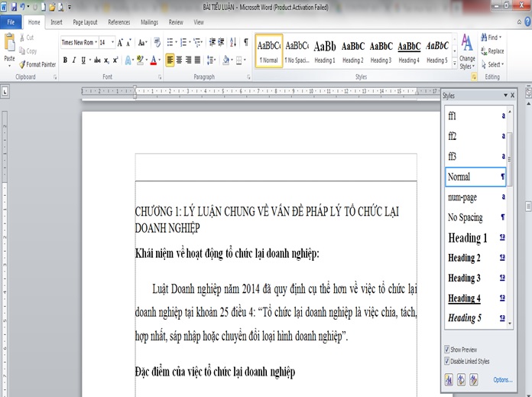
Task: Open the References ribbon tab
Action: (x=119, y=23)
